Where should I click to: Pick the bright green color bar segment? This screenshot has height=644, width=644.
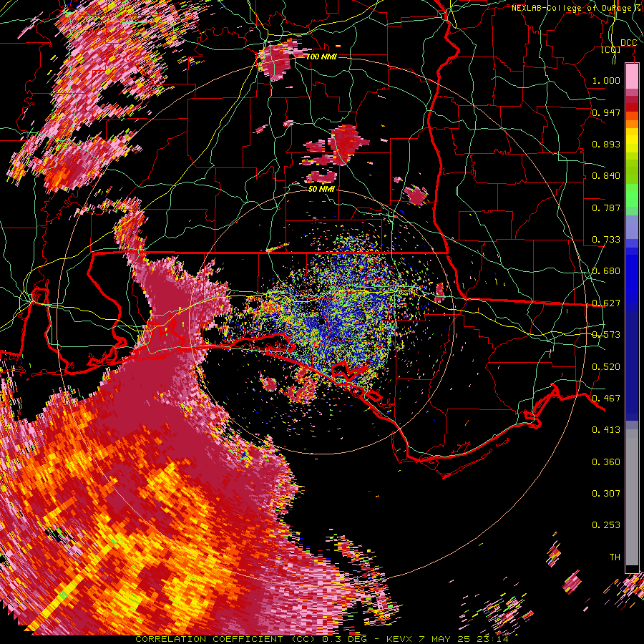(632, 195)
